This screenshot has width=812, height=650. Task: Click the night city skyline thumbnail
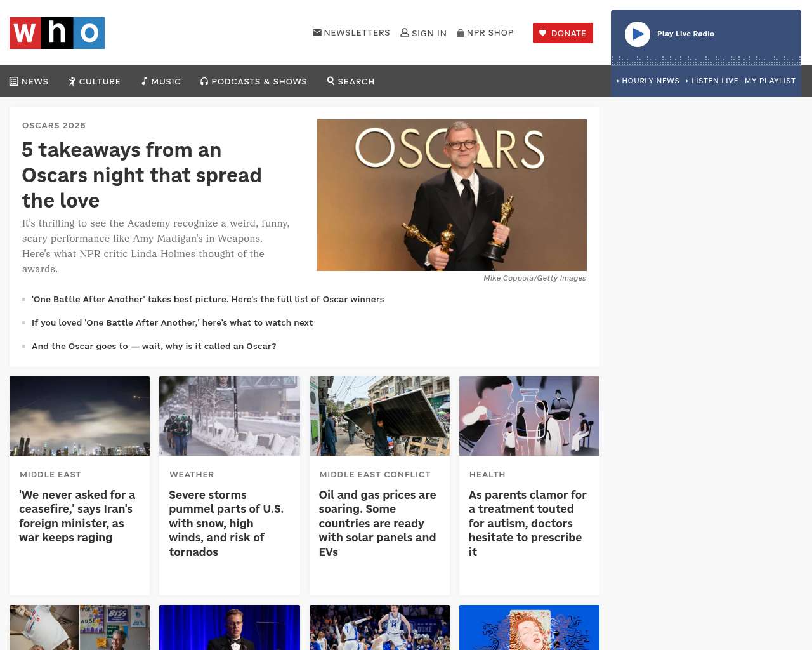80,416
